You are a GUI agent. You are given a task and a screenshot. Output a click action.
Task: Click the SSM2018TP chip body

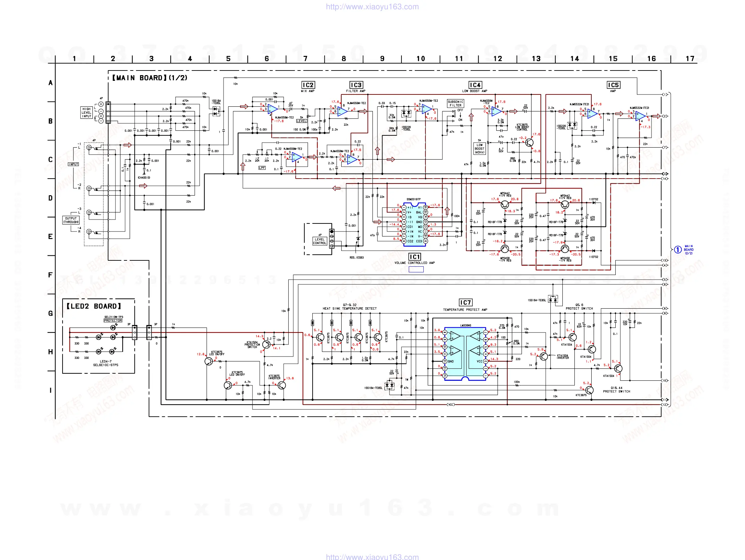click(415, 224)
